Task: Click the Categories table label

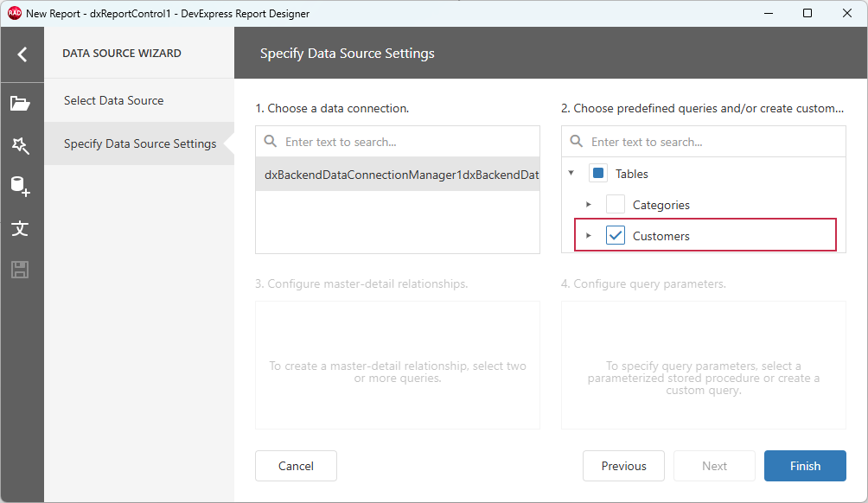Action: coord(661,206)
